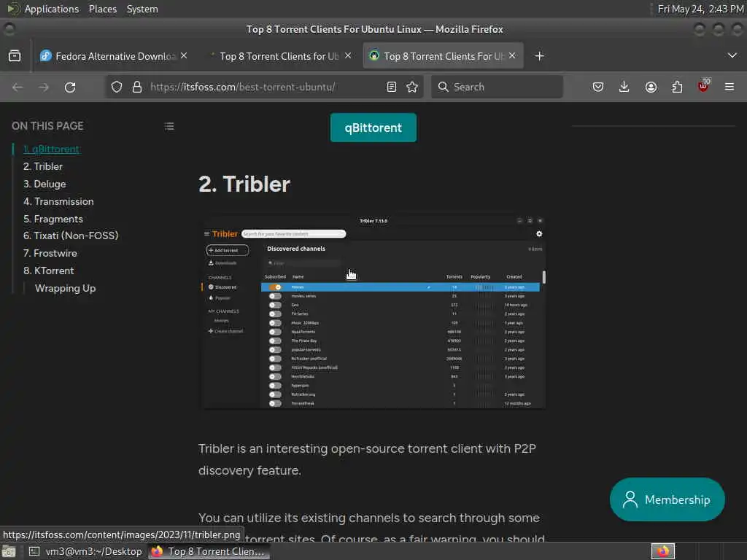
Task: Open the System menu
Action: tap(142, 9)
